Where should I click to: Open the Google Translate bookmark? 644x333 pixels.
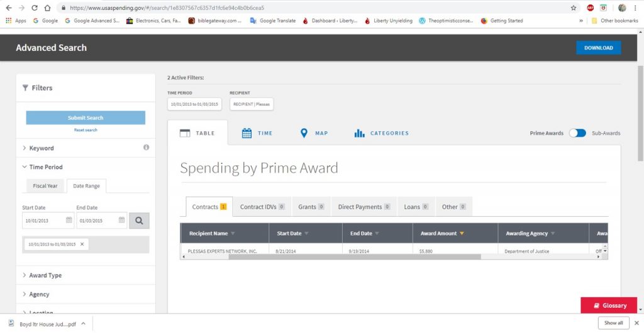273,21
